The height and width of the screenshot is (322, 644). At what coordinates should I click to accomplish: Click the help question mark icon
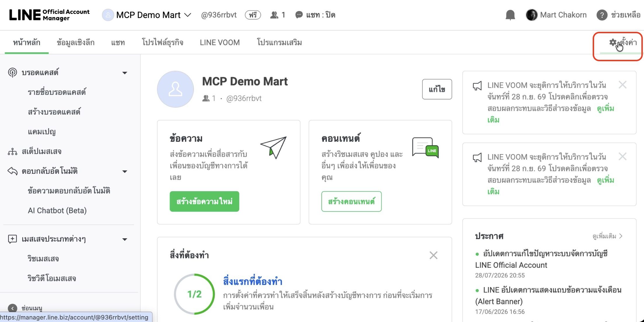point(602,15)
